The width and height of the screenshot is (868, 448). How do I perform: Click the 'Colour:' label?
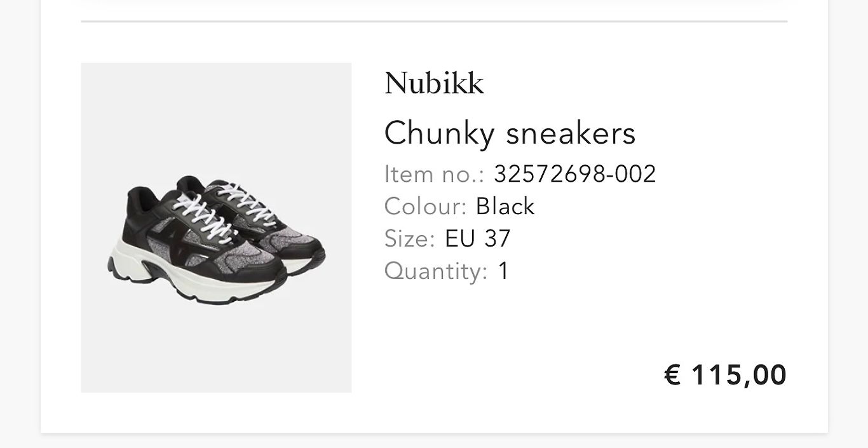click(426, 206)
